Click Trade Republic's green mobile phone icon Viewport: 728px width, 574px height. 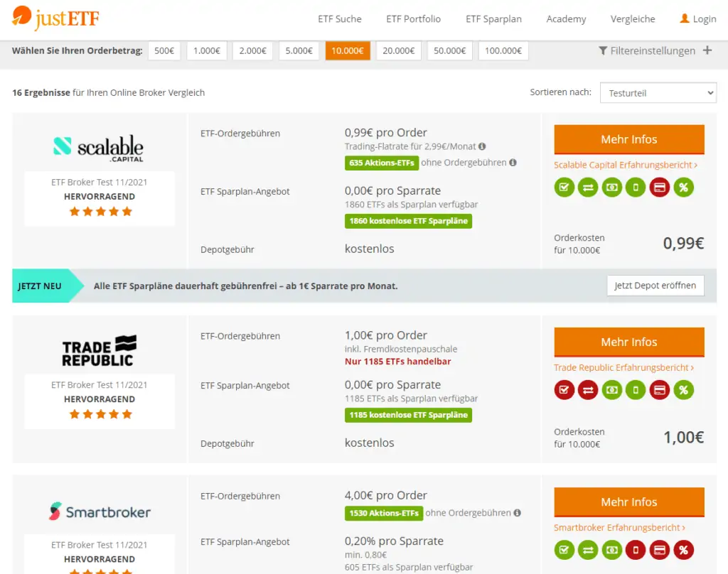(x=636, y=390)
